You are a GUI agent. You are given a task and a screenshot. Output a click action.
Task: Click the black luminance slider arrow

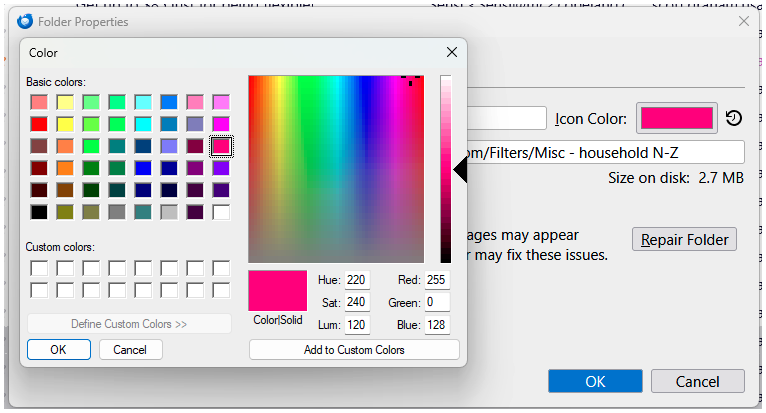pyautogui.click(x=460, y=171)
